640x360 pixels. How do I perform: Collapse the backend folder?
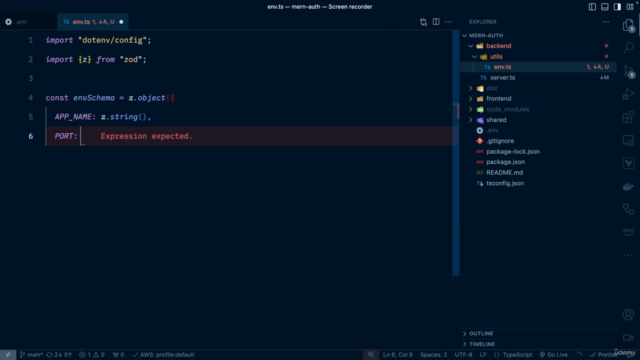[471, 46]
